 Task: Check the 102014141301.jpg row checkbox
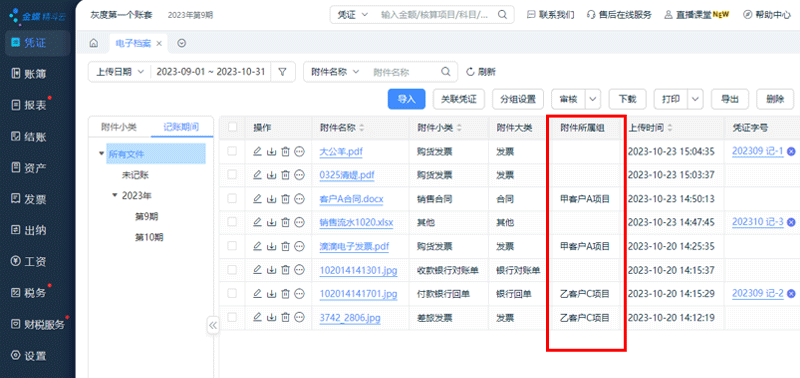point(233,269)
